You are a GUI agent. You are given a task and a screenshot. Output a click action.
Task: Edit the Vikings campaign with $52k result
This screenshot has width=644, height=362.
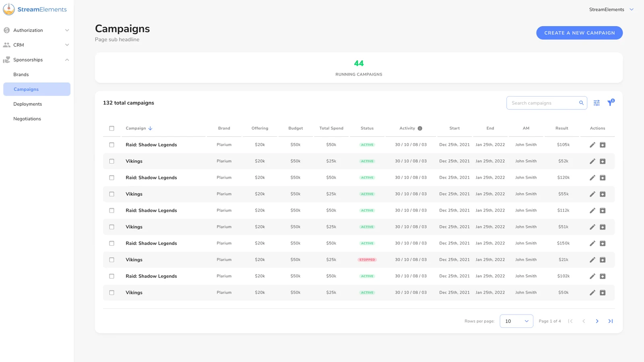[x=592, y=161]
